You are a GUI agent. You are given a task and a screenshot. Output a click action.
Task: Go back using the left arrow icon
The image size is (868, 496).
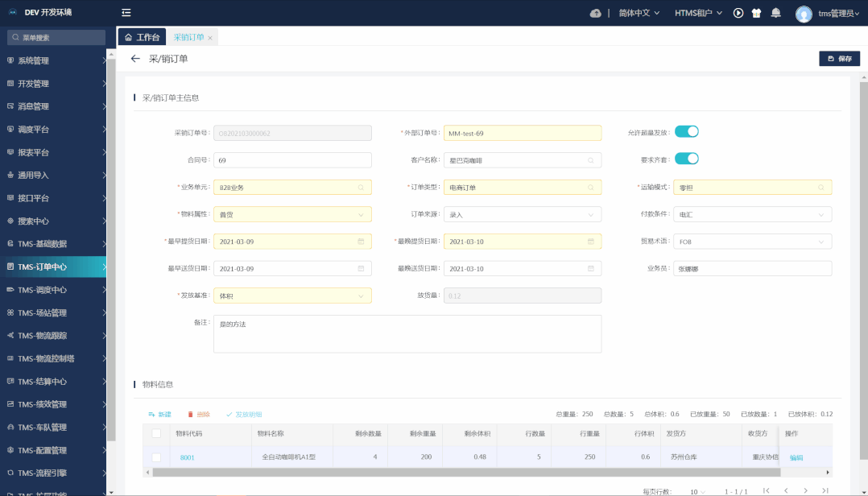pyautogui.click(x=135, y=59)
